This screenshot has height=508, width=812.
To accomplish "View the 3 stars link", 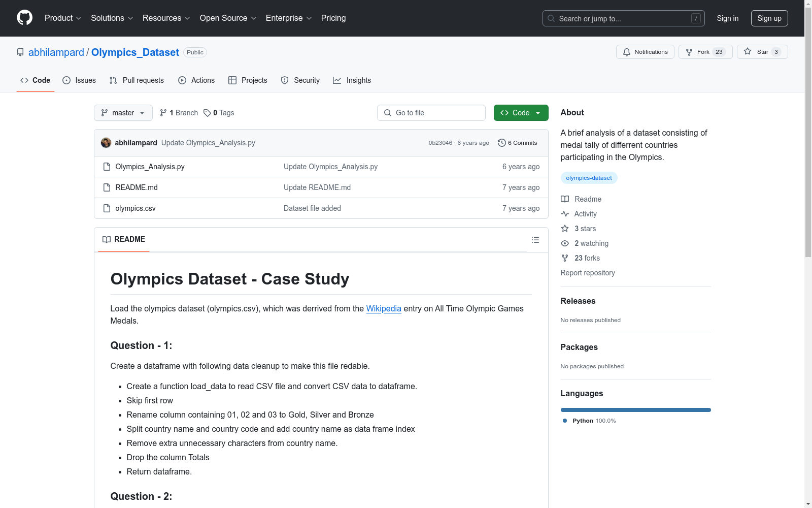I will tap(579, 229).
